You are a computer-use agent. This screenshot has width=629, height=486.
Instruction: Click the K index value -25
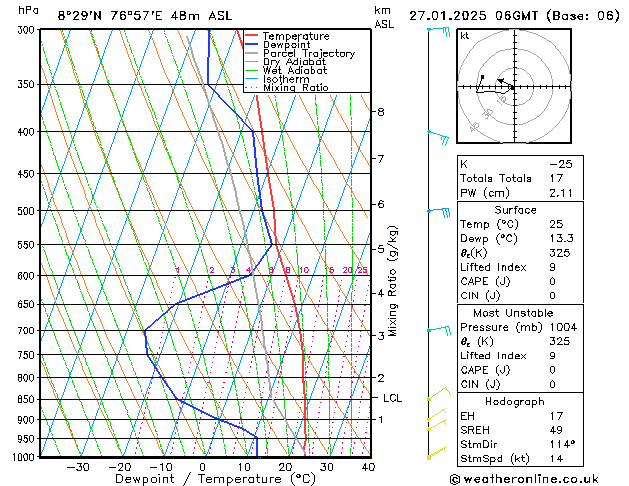(x=561, y=164)
